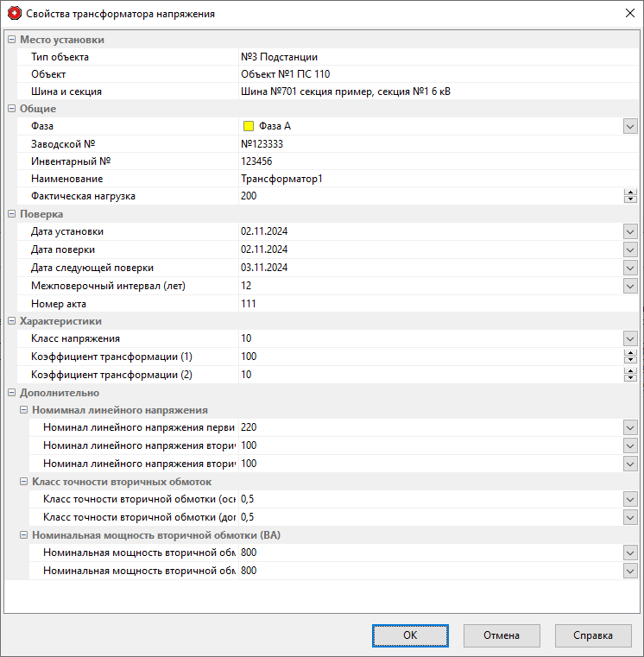Image resolution: width=644 pixels, height=657 pixels.
Task: Collapse the Поверка section
Action: [11, 214]
